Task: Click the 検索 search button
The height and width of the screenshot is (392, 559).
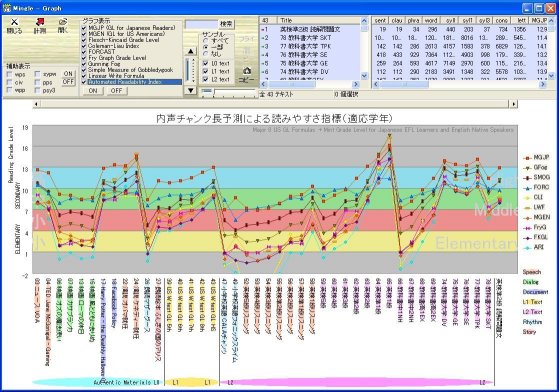Action: pos(226,24)
